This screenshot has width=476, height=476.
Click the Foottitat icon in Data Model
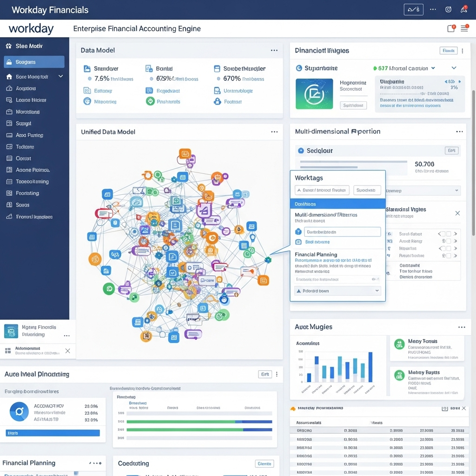click(x=218, y=101)
